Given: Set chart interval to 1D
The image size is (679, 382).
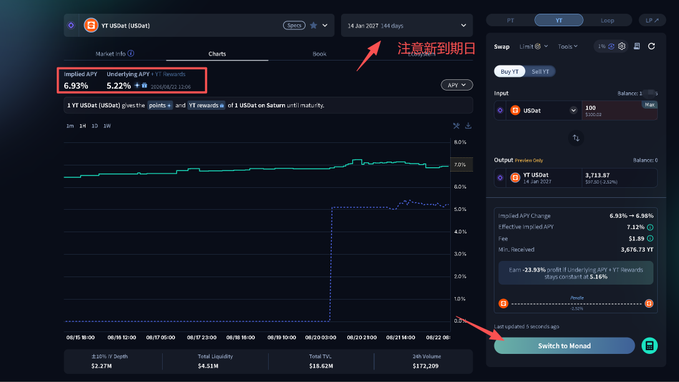Looking at the screenshot, I should (94, 126).
